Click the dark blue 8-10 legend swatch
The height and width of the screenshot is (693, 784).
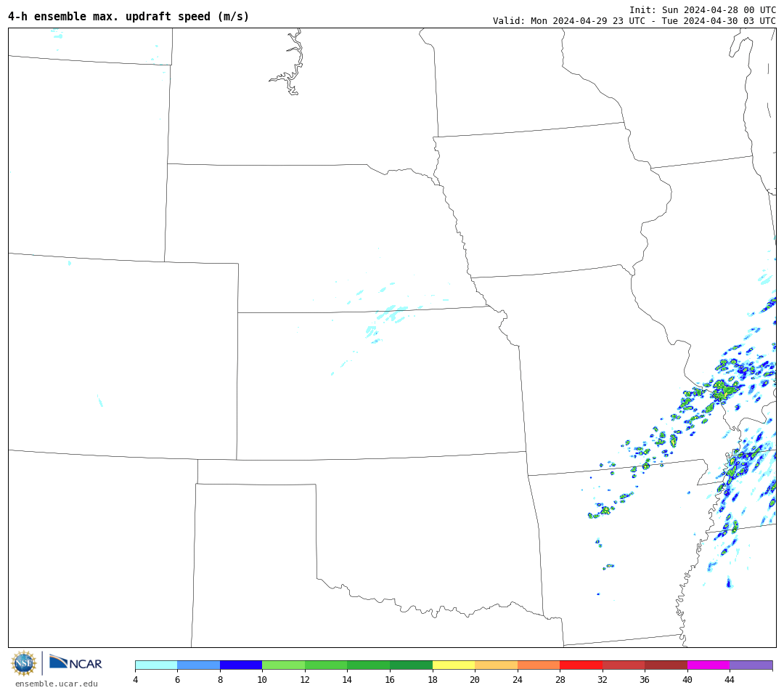click(x=241, y=665)
